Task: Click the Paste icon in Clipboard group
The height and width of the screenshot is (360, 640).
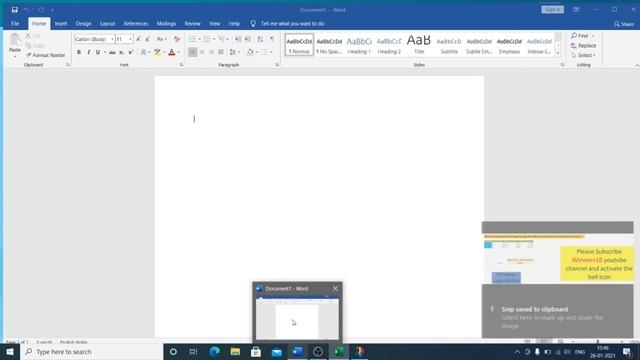Action: click(x=15, y=40)
